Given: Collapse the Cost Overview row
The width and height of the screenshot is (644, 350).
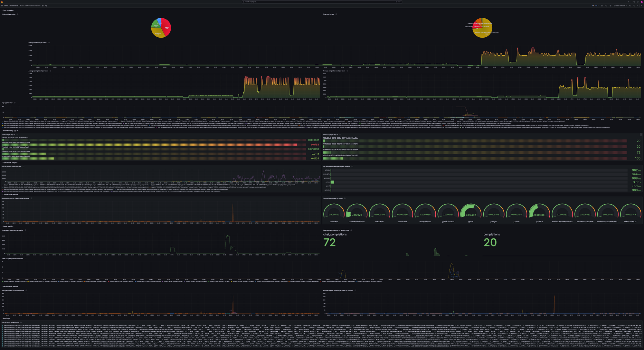Looking at the screenshot, I should [8, 10].
